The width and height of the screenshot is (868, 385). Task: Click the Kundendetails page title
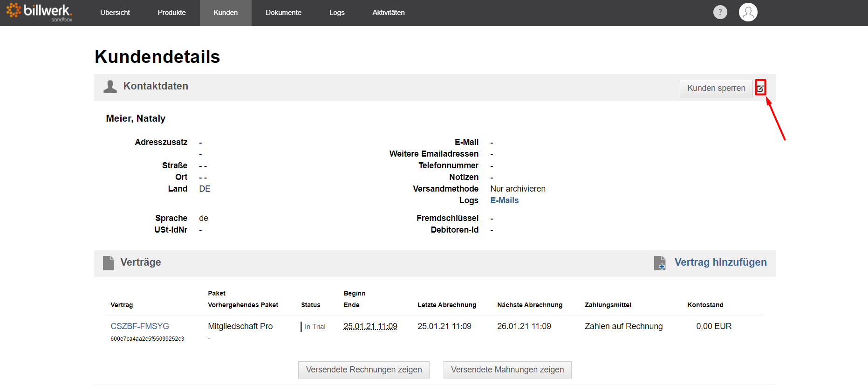click(x=157, y=57)
